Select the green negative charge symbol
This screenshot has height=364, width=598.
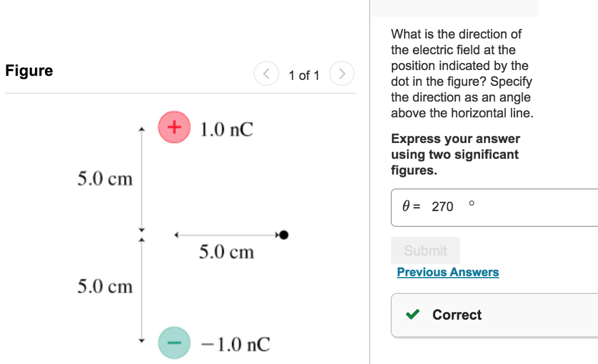[174, 343]
